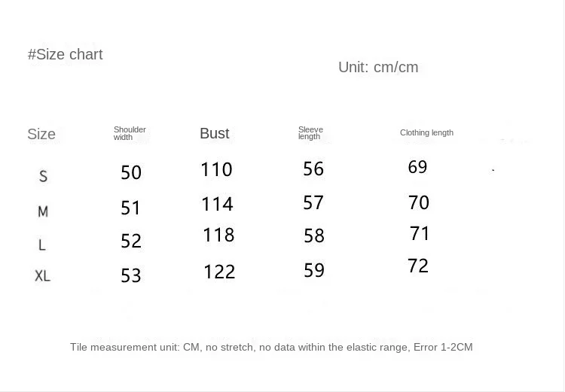Select the S size row label
The image size is (565, 392).
point(43,176)
